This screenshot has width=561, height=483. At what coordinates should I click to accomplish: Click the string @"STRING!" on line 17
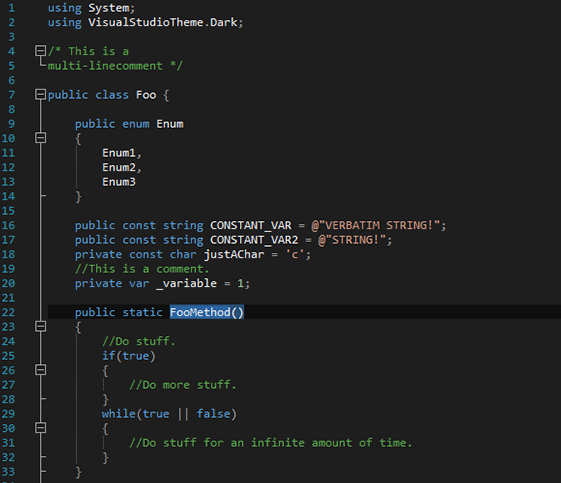coord(352,240)
